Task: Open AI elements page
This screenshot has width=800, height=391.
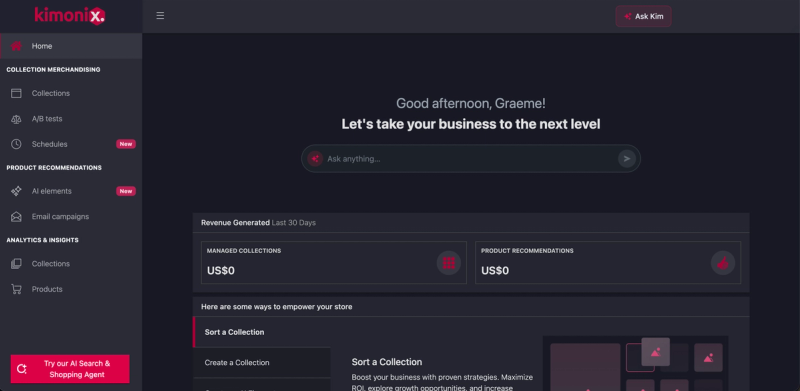Action: pos(71,191)
